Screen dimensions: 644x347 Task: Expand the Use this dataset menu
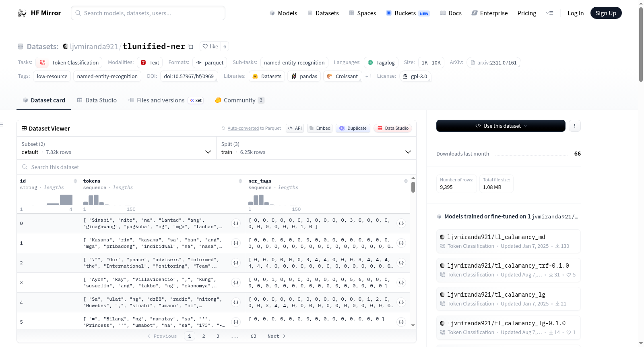click(x=501, y=126)
